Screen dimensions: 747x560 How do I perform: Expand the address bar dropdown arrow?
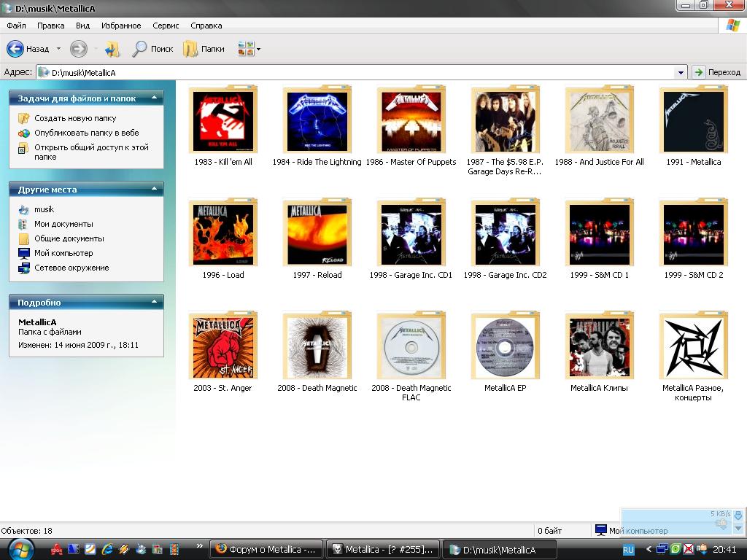(681, 72)
